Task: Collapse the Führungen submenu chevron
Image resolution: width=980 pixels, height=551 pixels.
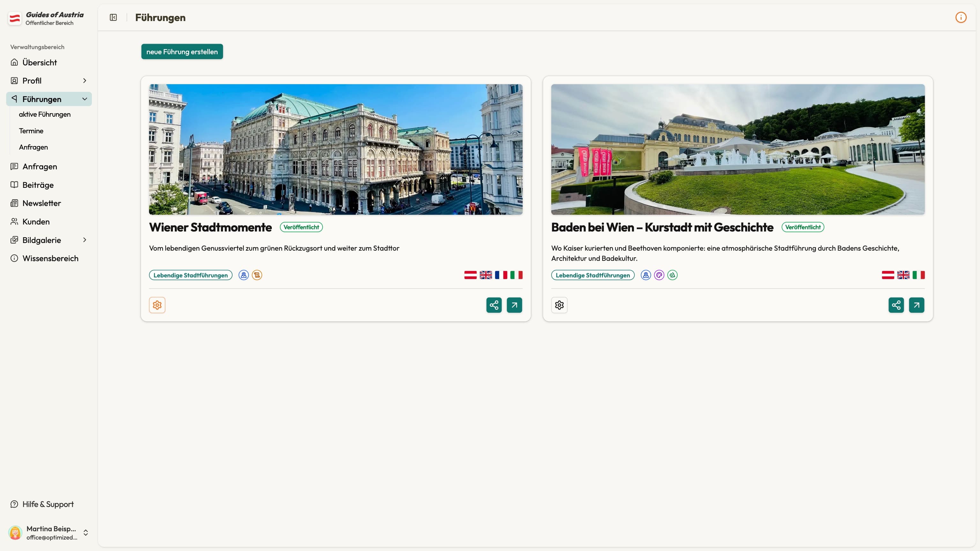Action: (85, 99)
